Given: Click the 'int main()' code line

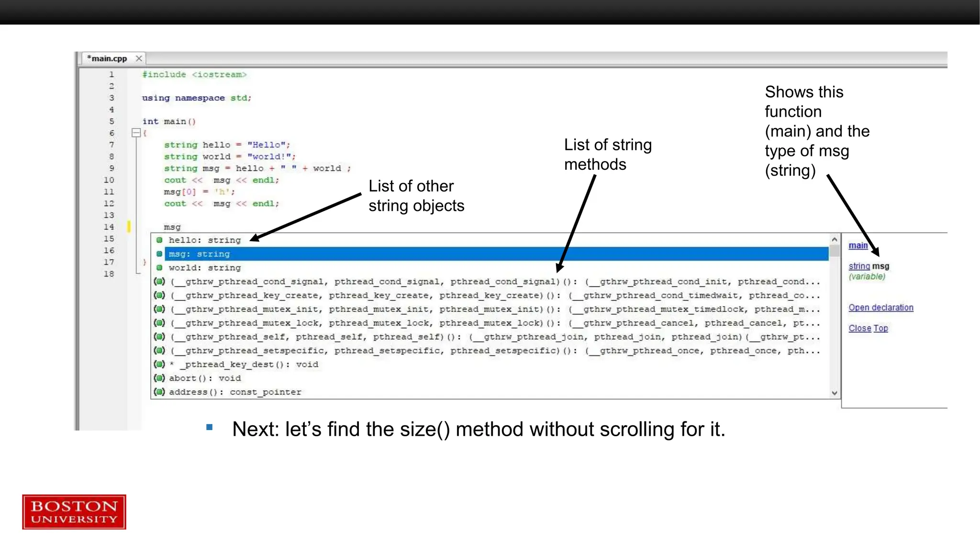Looking at the screenshot, I should 169,121.
